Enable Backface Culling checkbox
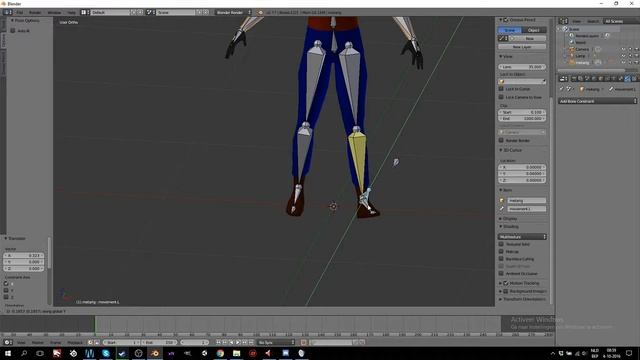The width and height of the screenshot is (640, 360). click(501, 259)
